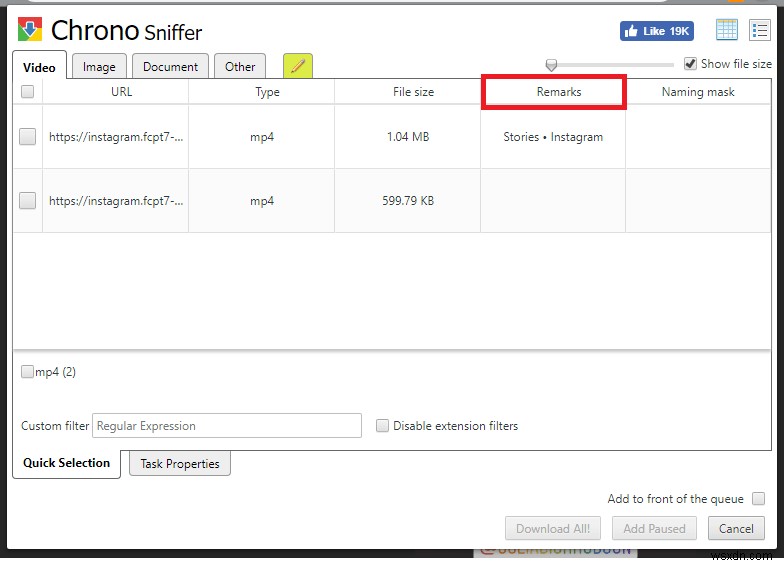
Task: Click the Facebook Like 19K button
Action: [656, 31]
